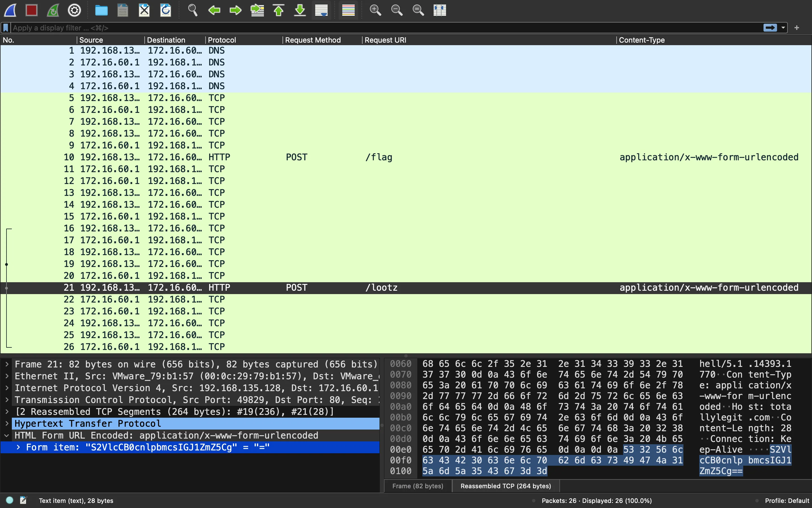Image resolution: width=812 pixels, height=508 pixels.
Task: Apply the display filter arrow button
Action: (770, 28)
